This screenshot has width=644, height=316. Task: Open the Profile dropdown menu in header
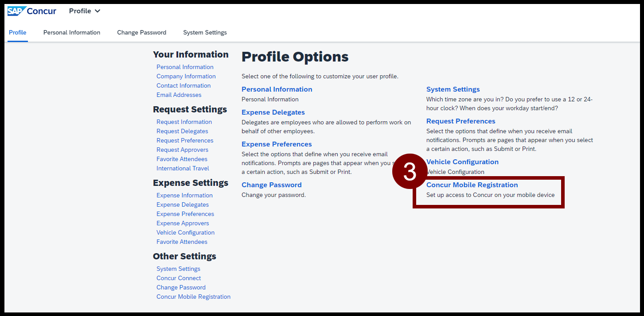pyautogui.click(x=85, y=11)
